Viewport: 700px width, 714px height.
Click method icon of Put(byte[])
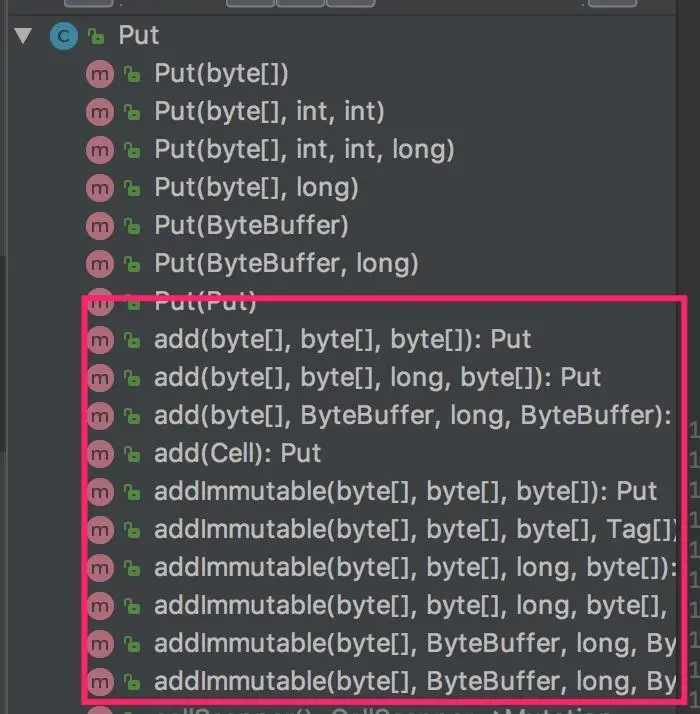pyautogui.click(x=100, y=74)
